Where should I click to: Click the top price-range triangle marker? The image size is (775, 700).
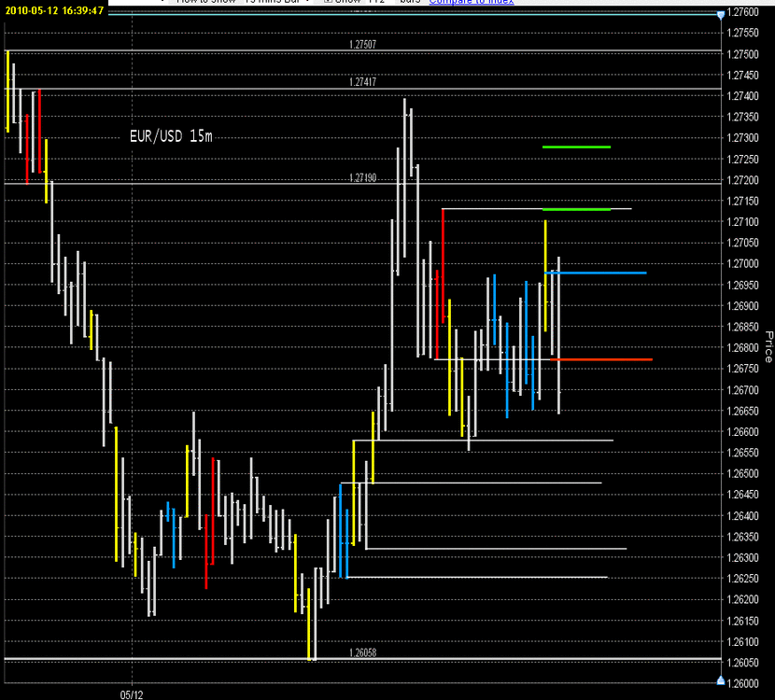click(721, 15)
